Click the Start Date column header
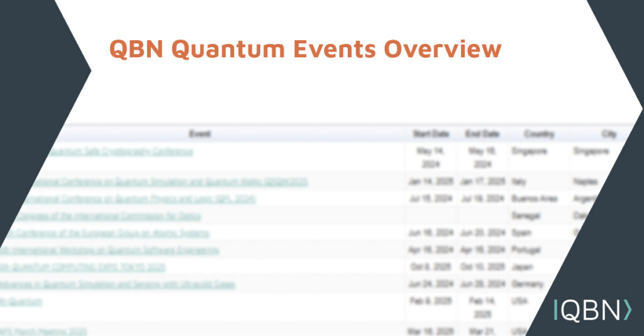 click(x=431, y=134)
